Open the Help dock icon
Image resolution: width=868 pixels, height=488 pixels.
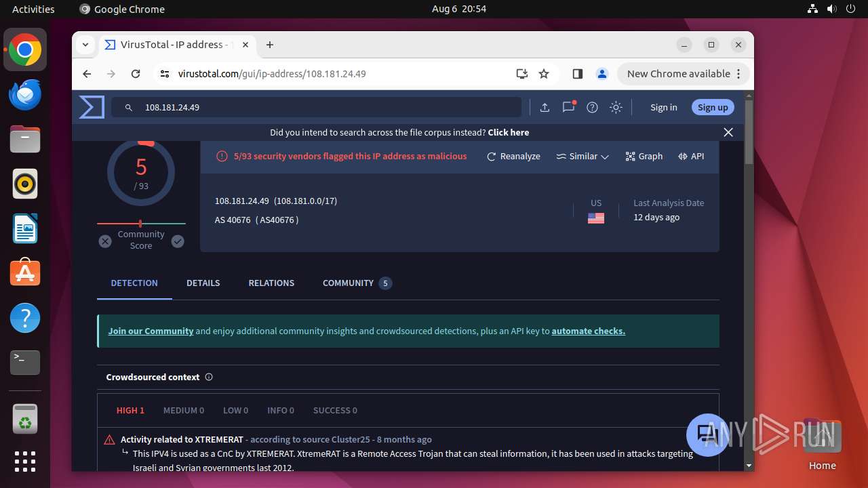pyautogui.click(x=25, y=318)
